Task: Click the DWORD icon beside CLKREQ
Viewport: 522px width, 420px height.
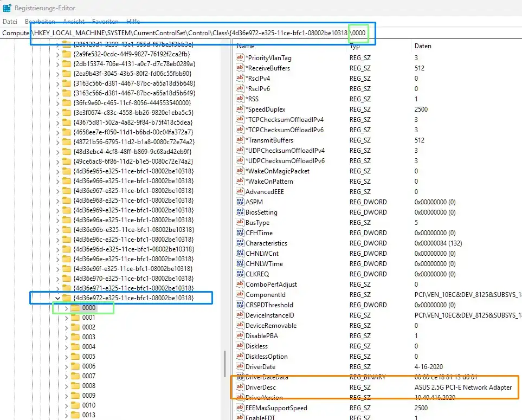Action: 240,274
